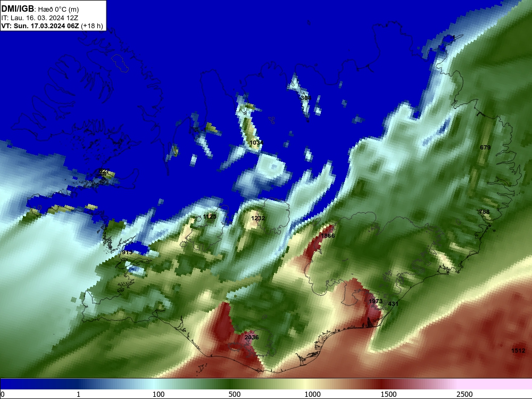Screen dimensions: 532x399
Task: Click the 1500 label on the legend
Action: coord(388,394)
